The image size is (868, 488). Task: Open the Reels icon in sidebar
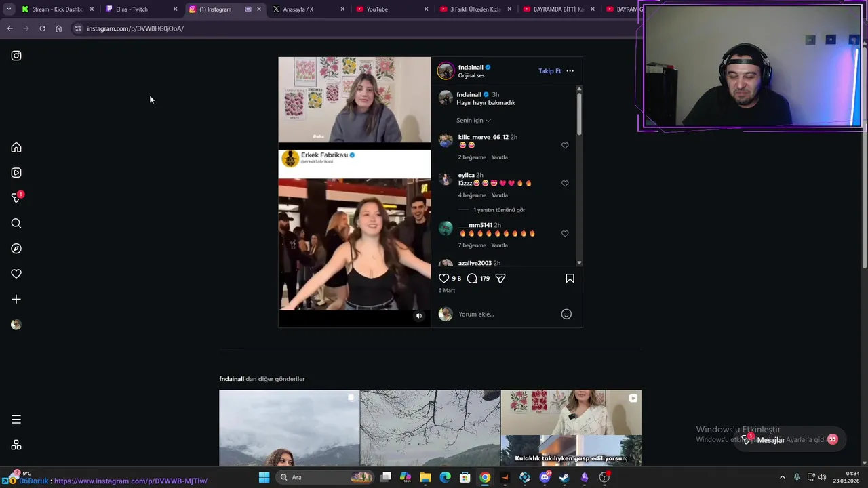coord(16,173)
